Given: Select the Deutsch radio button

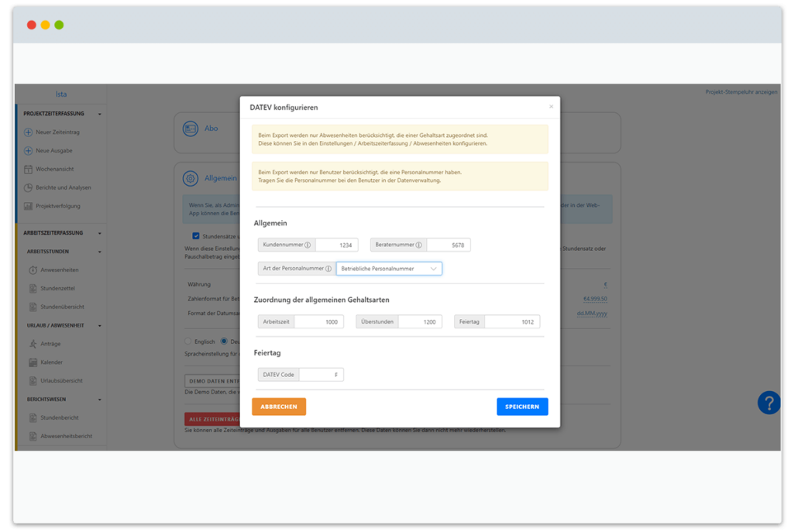Looking at the screenshot, I should [224, 342].
